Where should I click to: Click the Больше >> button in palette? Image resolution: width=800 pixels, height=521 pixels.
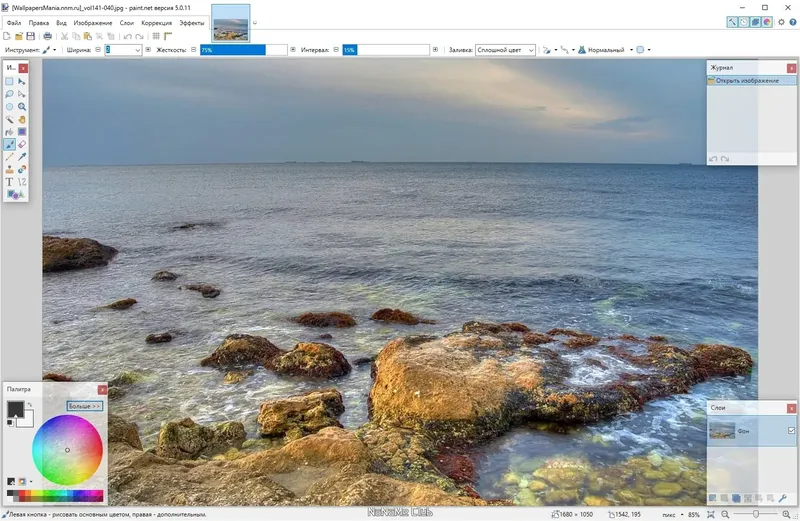(85, 406)
